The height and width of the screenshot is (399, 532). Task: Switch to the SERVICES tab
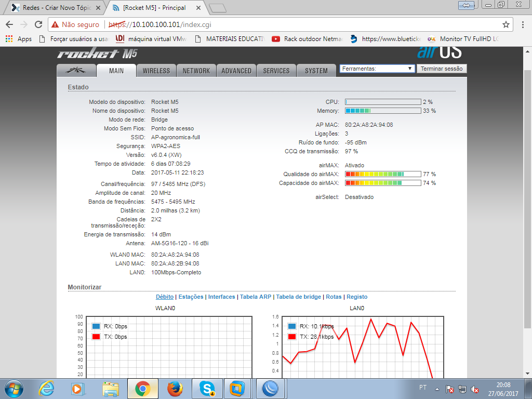coord(276,71)
